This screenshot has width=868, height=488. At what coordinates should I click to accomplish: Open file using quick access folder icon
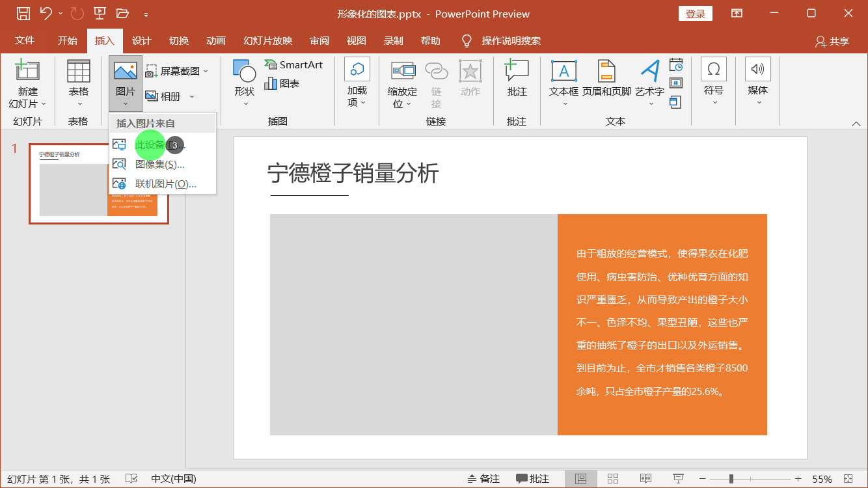tap(122, 13)
